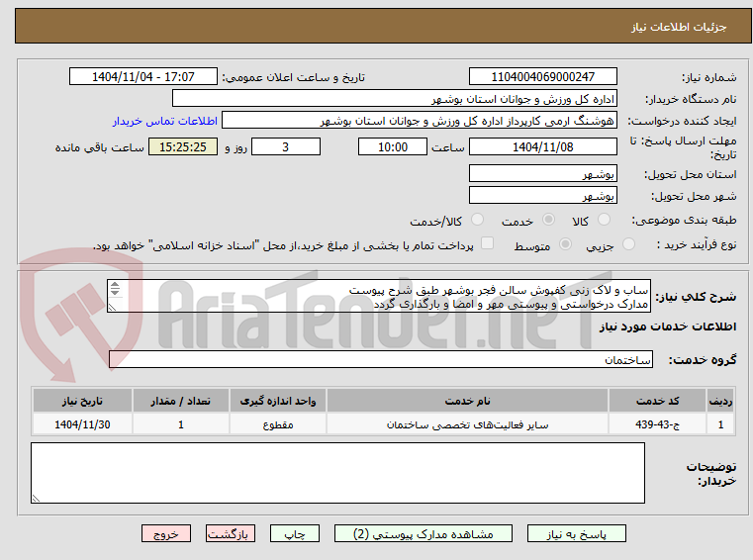753x560 pixels.
Task: Click the need number field 1104004069000247
Action: (542, 77)
